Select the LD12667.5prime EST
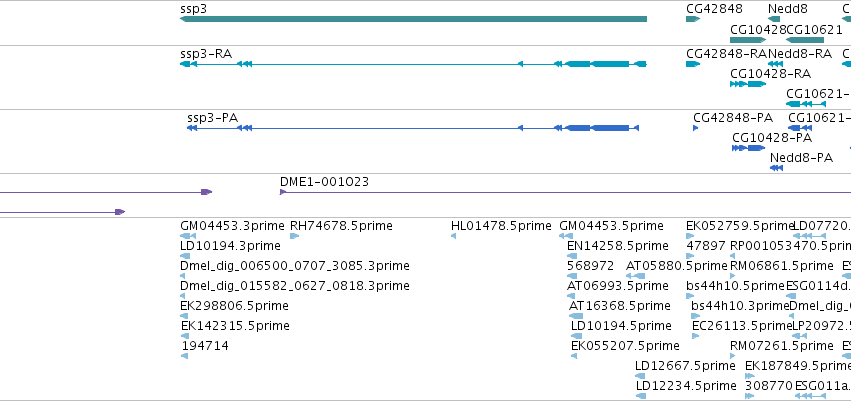Screen dimensions: 851x401 click(x=640, y=377)
